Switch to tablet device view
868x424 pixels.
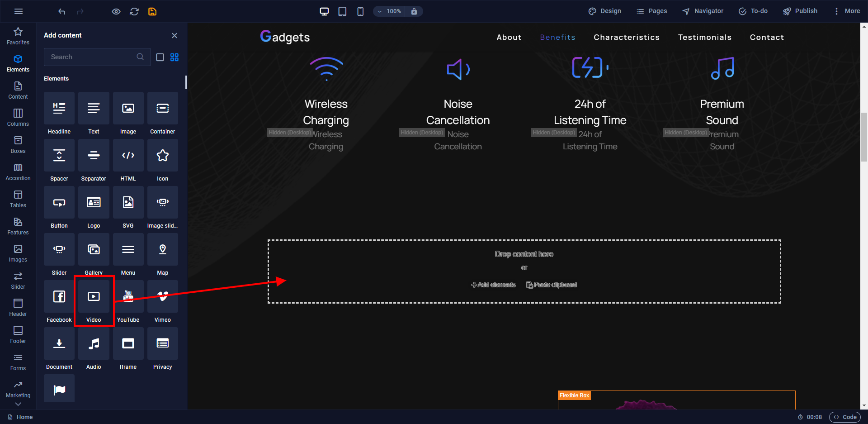(342, 11)
